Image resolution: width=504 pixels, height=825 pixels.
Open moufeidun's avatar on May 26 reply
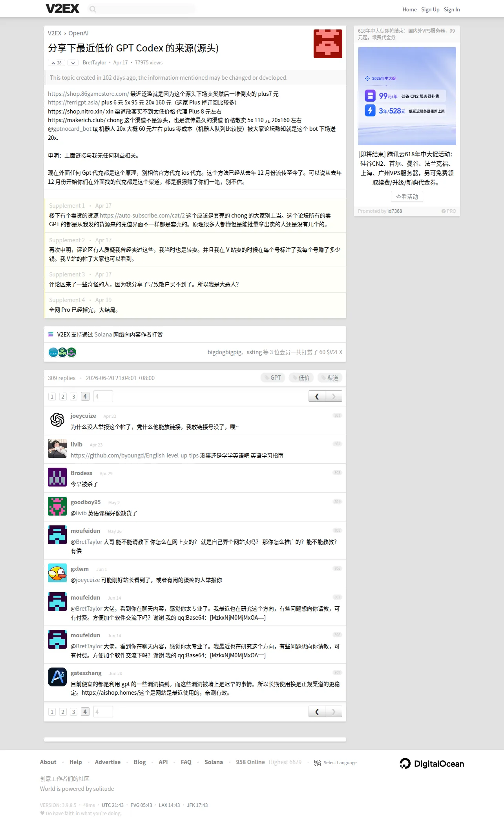pos(57,535)
